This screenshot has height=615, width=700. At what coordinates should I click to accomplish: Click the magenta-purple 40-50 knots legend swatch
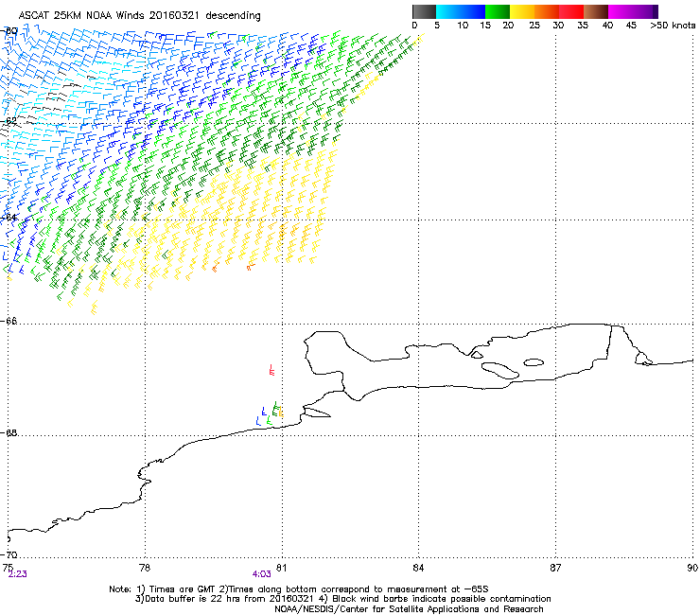click(633, 11)
